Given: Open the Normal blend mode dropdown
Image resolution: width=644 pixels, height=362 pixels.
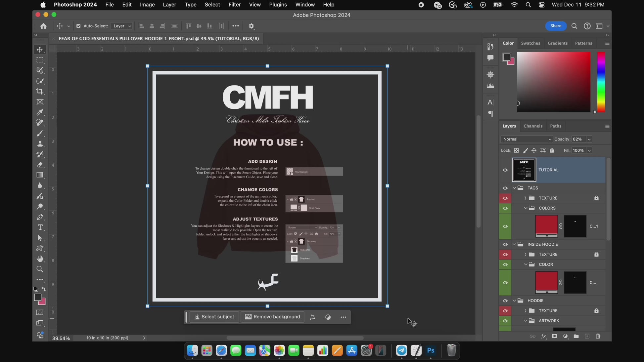Looking at the screenshot, I should pos(527,139).
